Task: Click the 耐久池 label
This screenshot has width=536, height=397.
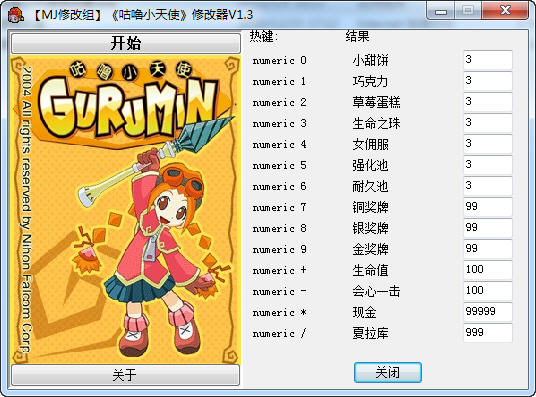Action: [x=371, y=187]
